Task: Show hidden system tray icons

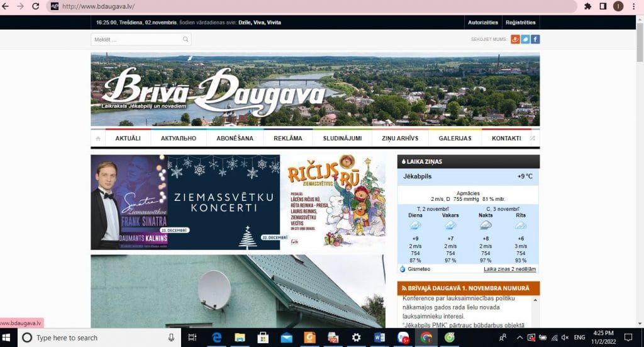Action: (519, 338)
